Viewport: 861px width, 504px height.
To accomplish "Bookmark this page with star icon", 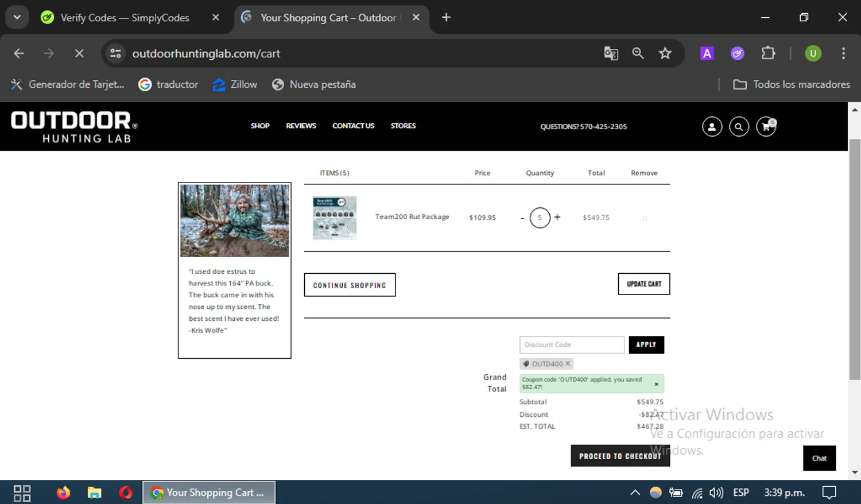I will [665, 53].
